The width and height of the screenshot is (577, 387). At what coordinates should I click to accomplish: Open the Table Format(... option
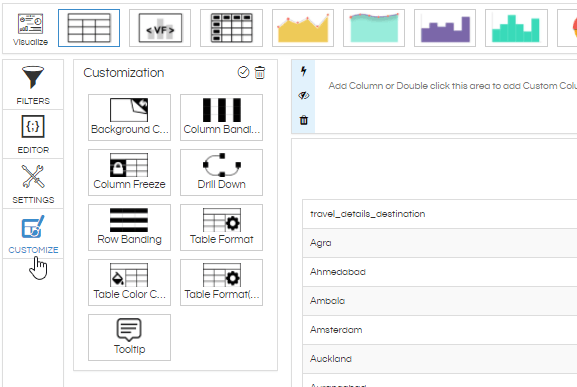[222, 282]
